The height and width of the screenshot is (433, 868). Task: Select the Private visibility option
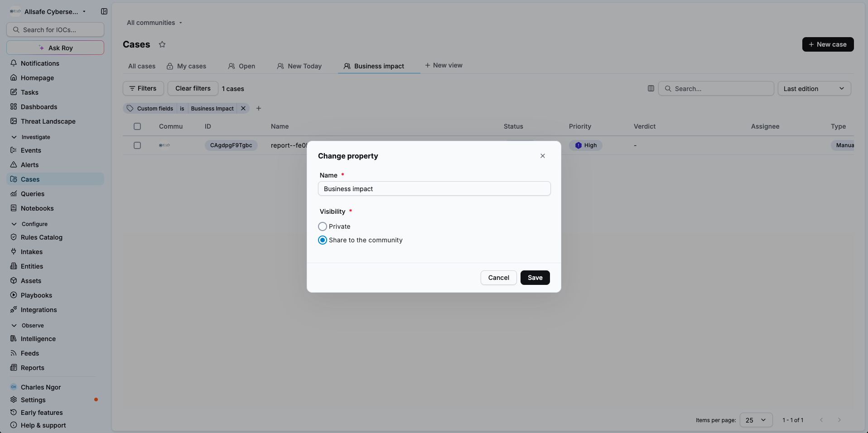pos(323,226)
